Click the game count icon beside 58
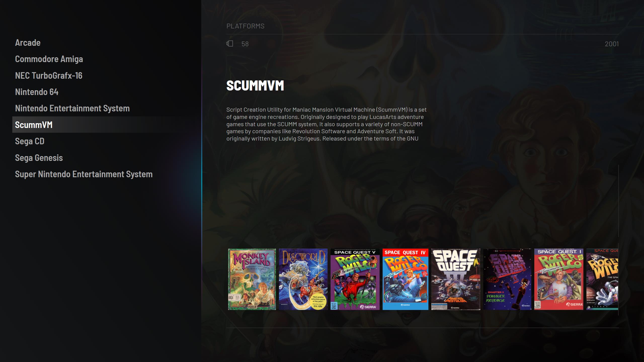644x362 pixels. pyautogui.click(x=230, y=44)
